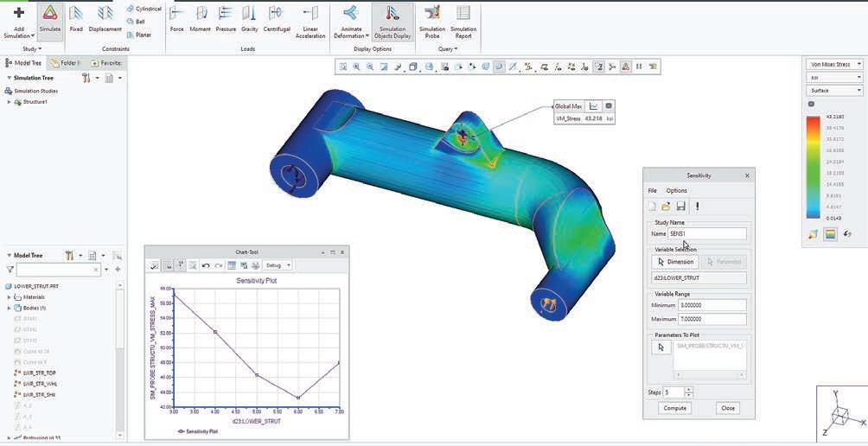868x446 pixels.
Task: Toggle Simulation Objects Display
Action: pyautogui.click(x=392, y=22)
